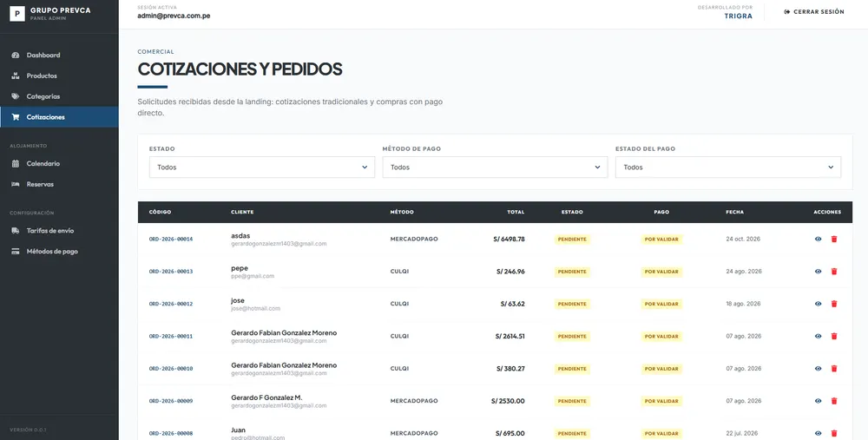Click the Dashboard gauge icon
Screen dimensions: 868x440
(16, 56)
